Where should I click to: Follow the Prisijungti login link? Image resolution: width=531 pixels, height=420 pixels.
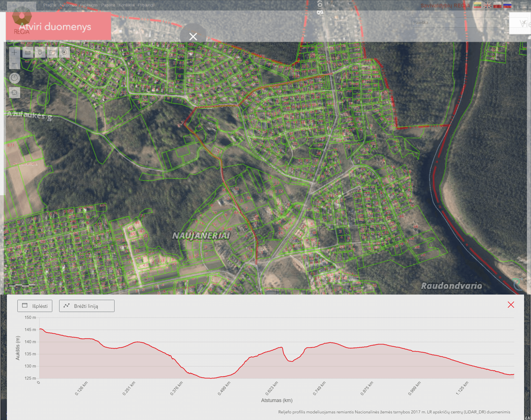pos(146,5)
